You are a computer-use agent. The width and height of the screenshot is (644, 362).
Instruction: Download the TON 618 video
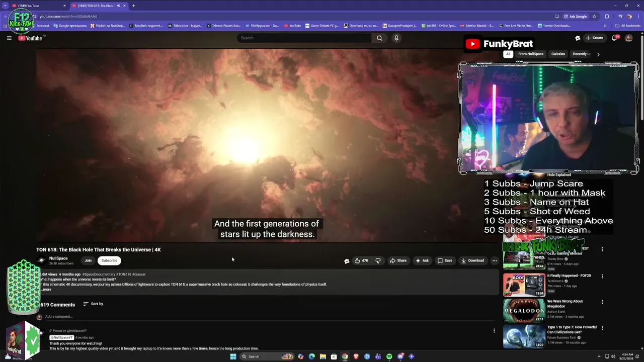tap(472, 260)
